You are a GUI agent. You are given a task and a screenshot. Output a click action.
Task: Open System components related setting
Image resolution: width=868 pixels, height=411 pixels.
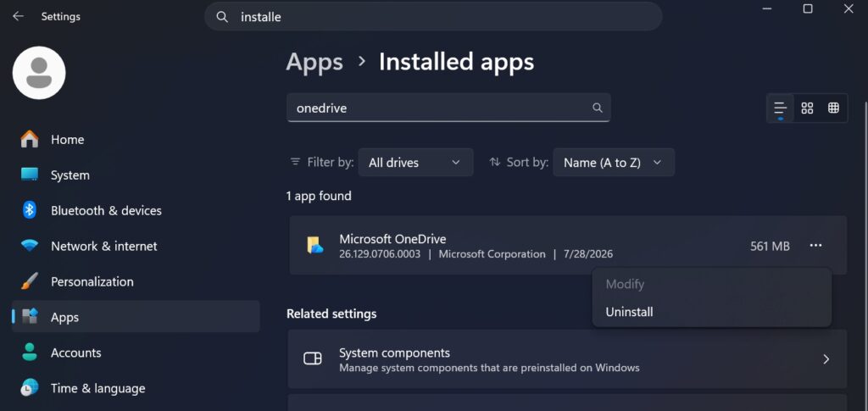pyautogui.click(x=567, y=359)
